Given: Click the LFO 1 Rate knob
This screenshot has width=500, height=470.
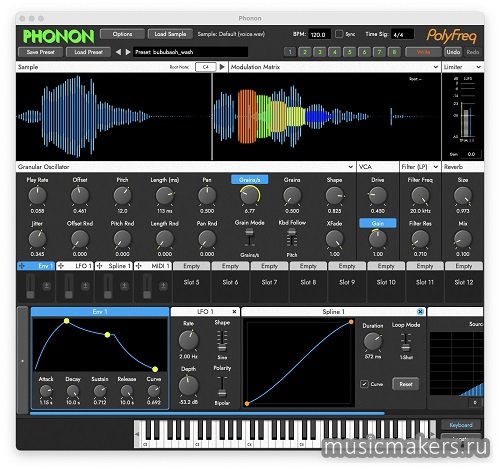Looking at the screenshot, I should point(189,340).
